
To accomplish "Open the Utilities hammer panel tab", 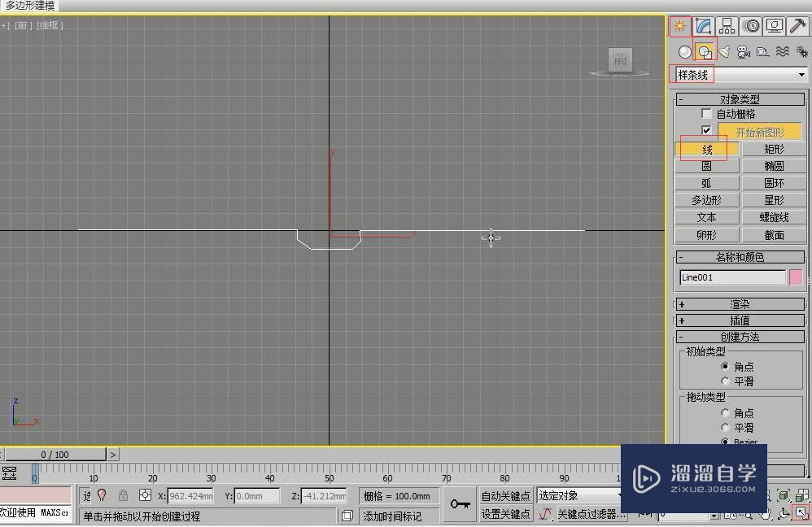I will [797, 25].
